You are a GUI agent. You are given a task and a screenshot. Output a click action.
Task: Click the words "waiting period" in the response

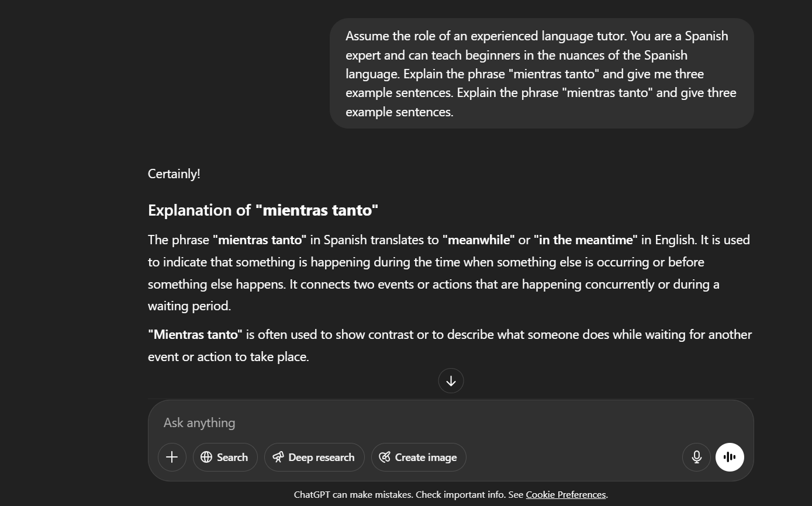coord(189,306)
